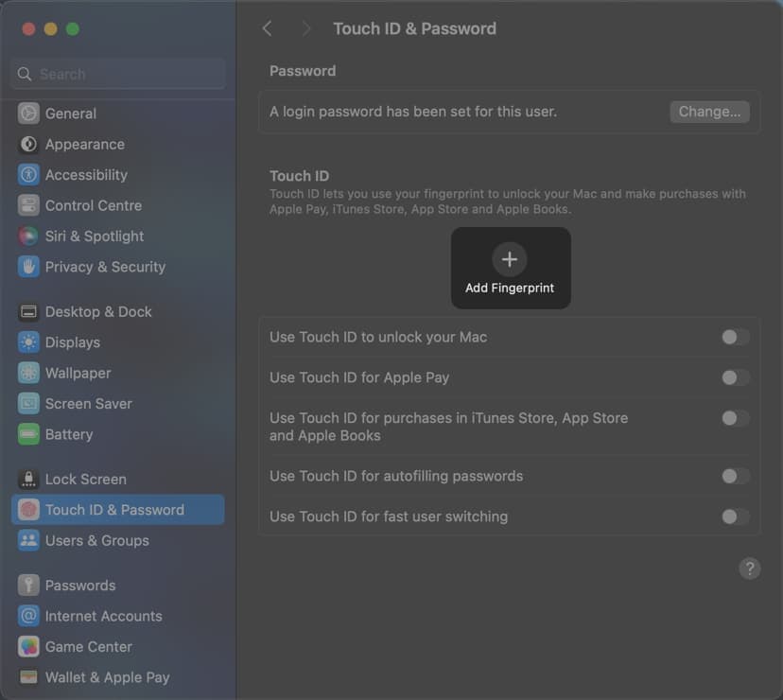This screenshot has width=783, height=700.
Task: Go forward with the right chevron
Action: (305, 28)
